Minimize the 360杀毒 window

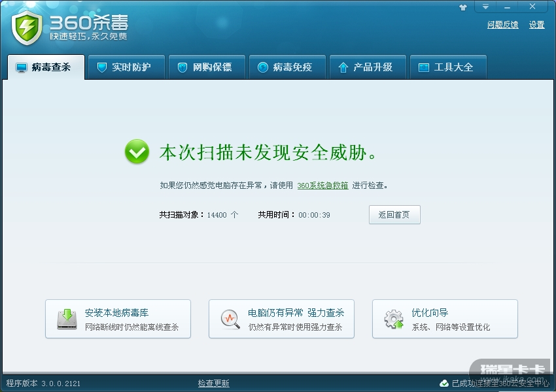pos(507,7)
